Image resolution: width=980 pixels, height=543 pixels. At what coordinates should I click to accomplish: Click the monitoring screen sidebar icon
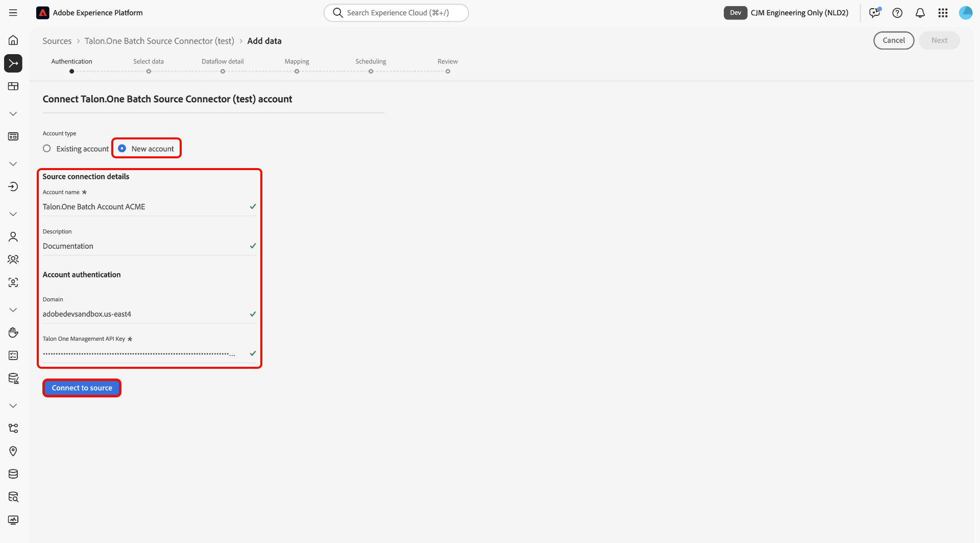coord(13,520)
